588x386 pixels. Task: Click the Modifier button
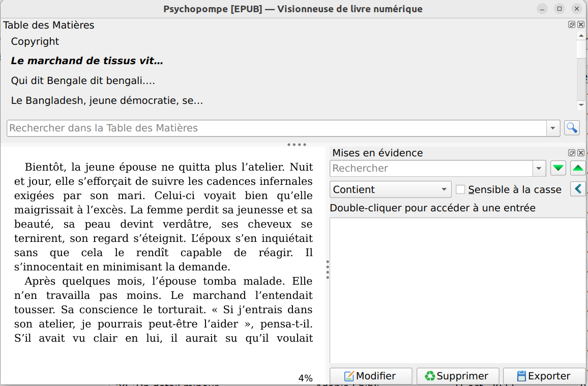pos(370,376)
